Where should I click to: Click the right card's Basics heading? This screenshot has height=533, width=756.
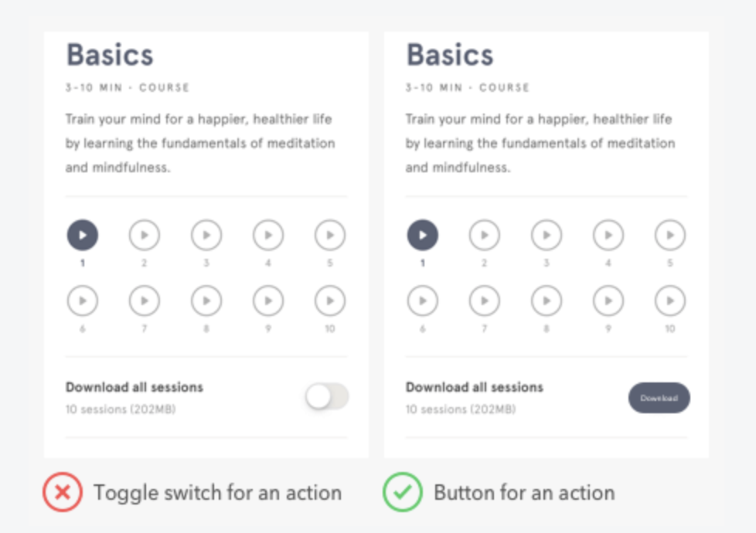click(x=450, y=55)
